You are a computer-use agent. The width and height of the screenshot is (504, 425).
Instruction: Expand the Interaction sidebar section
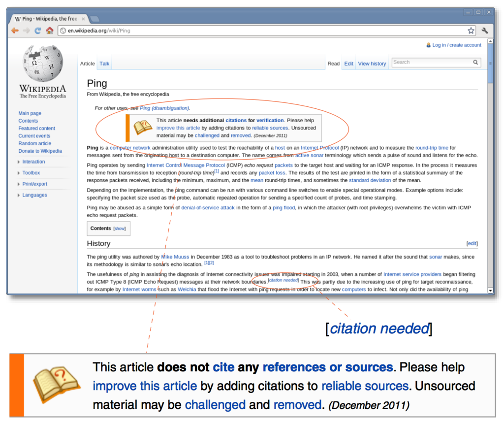pos(33,162)
